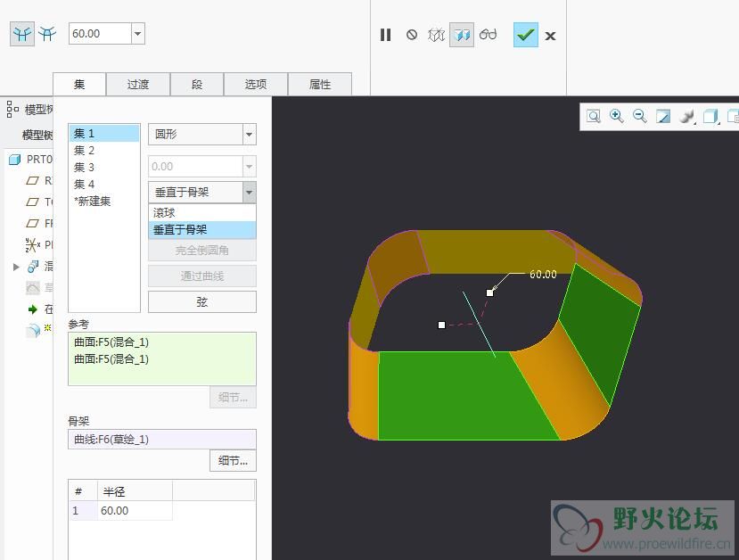Select 集 2 in the set list
The width and height of the screenshot is (739, 560).
[x=104, y=151]
